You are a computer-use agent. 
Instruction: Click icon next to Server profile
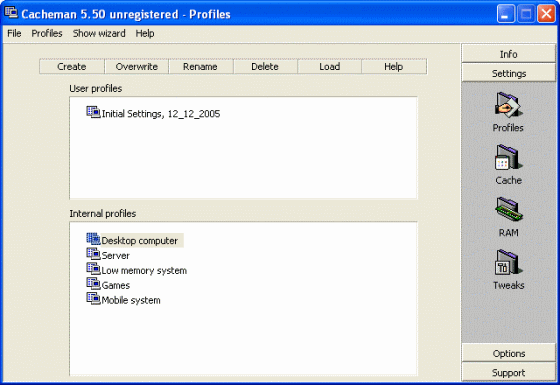click(93, 254)
